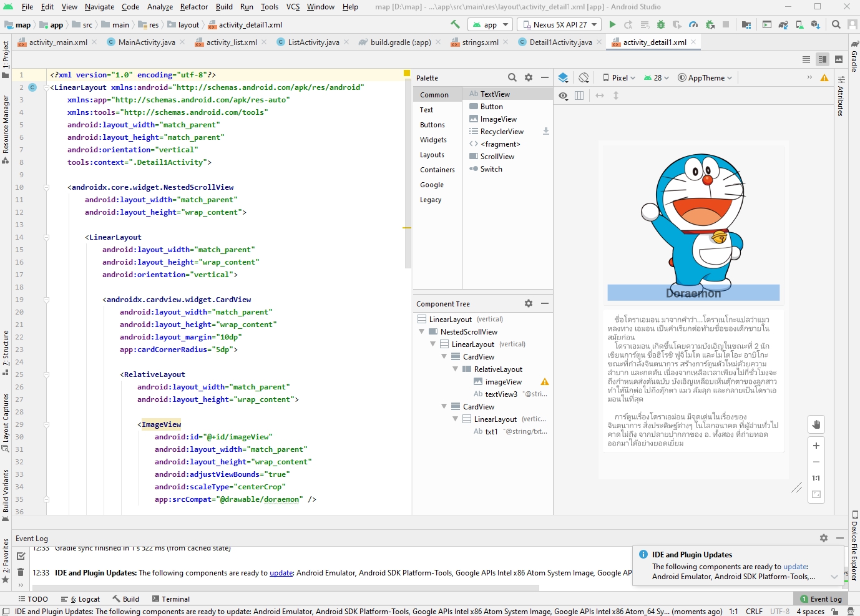Image resolution: width=860 pixels, height=616 pixels.
Task: Click the update link in Event Log message
Action: tap(281, 573)
